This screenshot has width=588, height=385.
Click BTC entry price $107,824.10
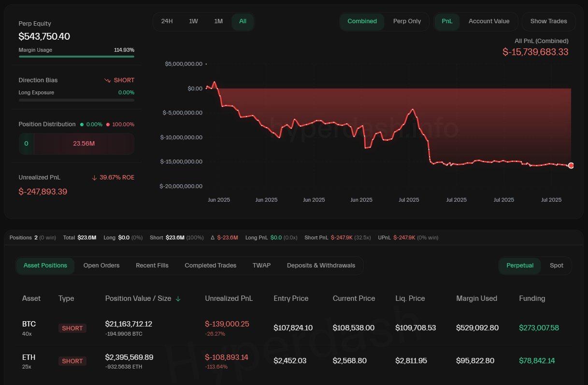pyautogui.click(x=293, y=328)
